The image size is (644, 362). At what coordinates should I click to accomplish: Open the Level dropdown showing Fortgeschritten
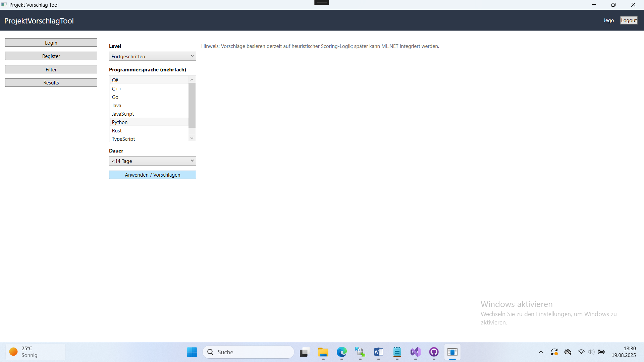152,56
